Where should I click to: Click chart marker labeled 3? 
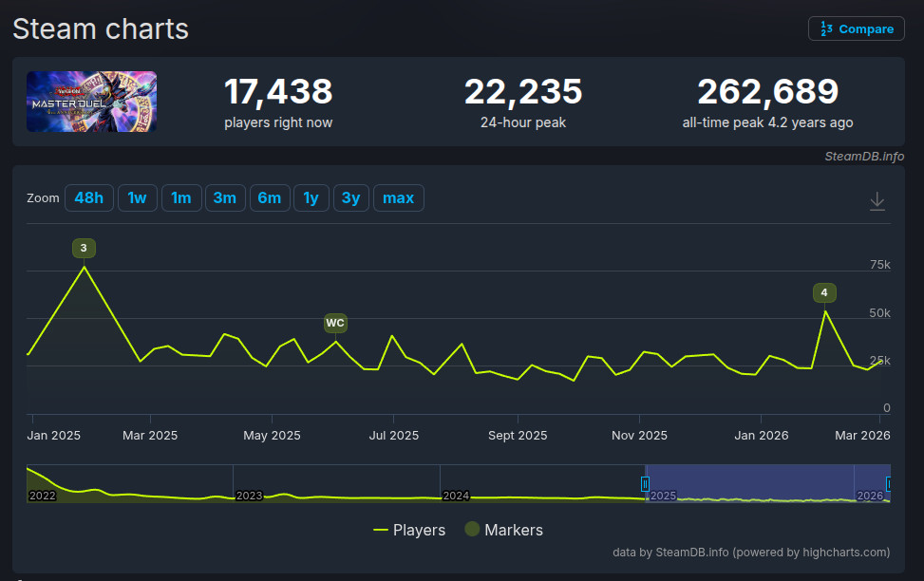pos(84,248)
